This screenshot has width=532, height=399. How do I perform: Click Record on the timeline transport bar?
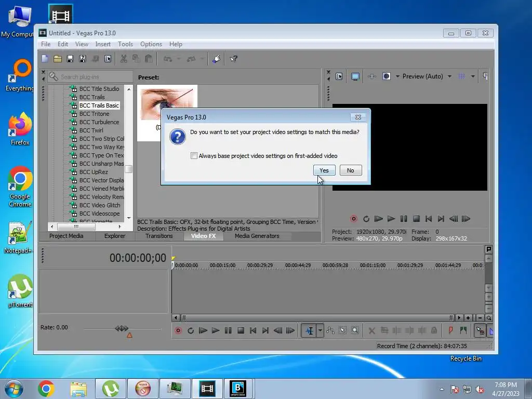pyautogui.click(x=178, y=330)
